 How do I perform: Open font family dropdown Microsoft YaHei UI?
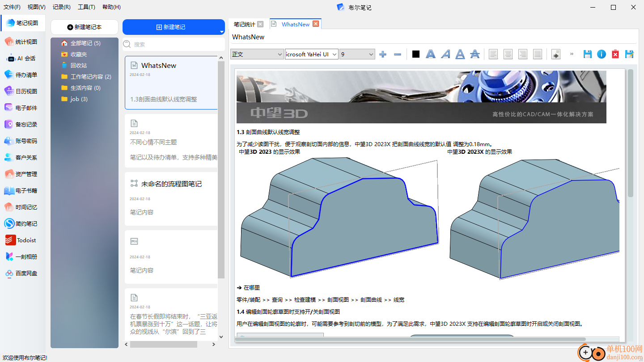coord(311,54)
